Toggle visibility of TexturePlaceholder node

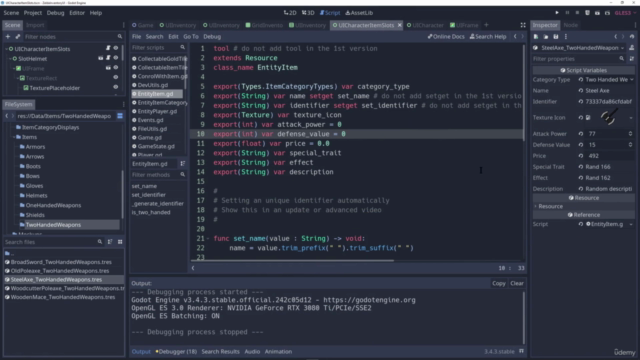pos(116,88)
